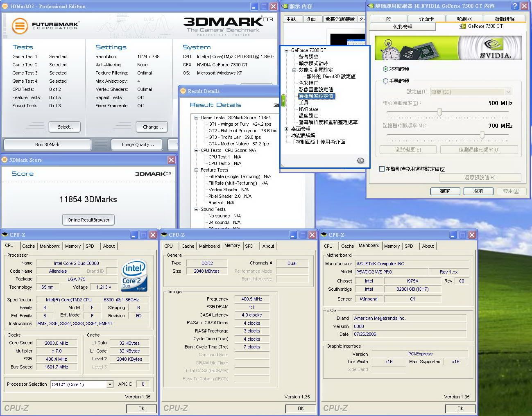Click the NVIDIA eye icon on GeForce 7300 GT tab
Image resolution: width=532 pixels, height=416 pixels.
[463, 26]
